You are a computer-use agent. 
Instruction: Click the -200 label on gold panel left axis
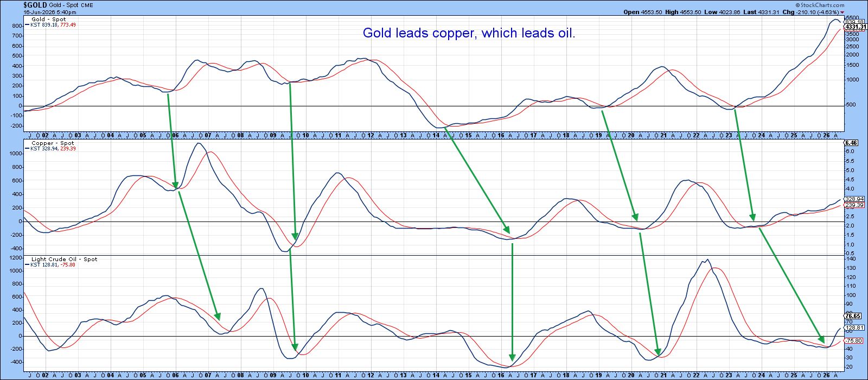[x=15, y=126]
